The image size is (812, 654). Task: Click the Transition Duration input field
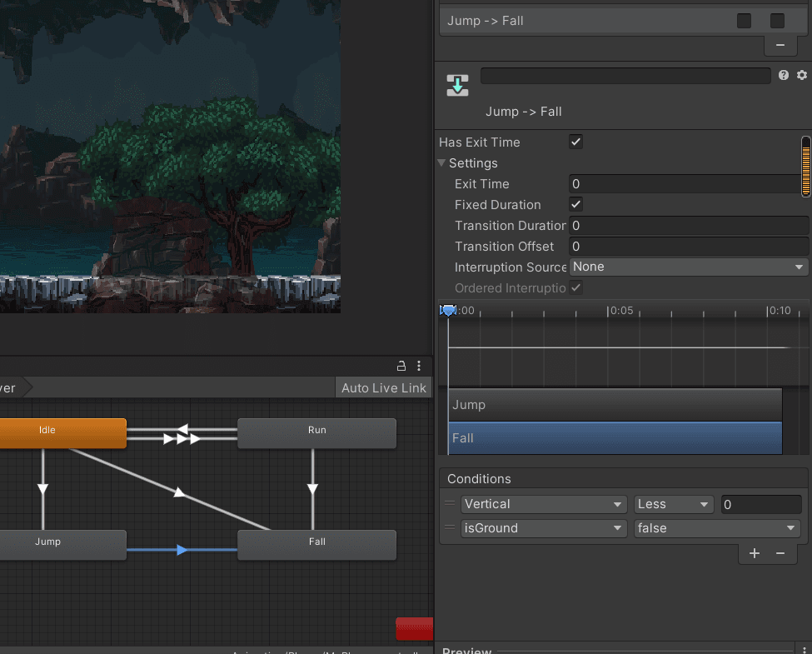(688, 226)
